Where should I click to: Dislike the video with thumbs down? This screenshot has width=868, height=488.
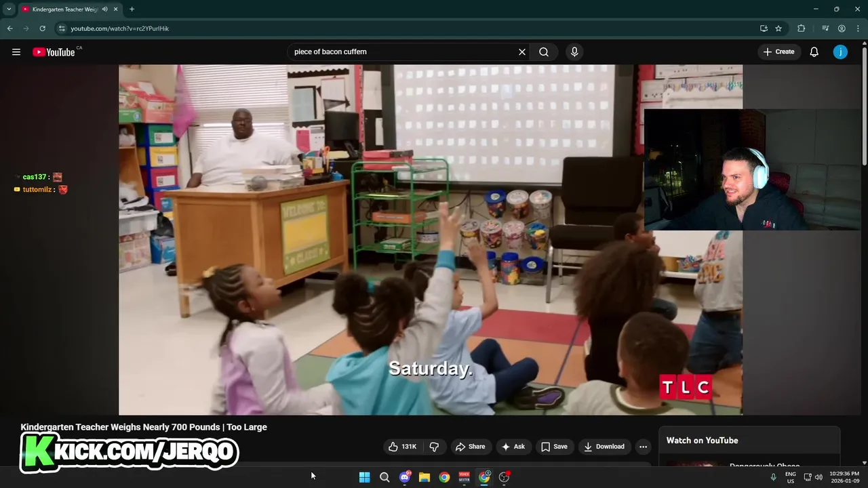pos(434,447)
